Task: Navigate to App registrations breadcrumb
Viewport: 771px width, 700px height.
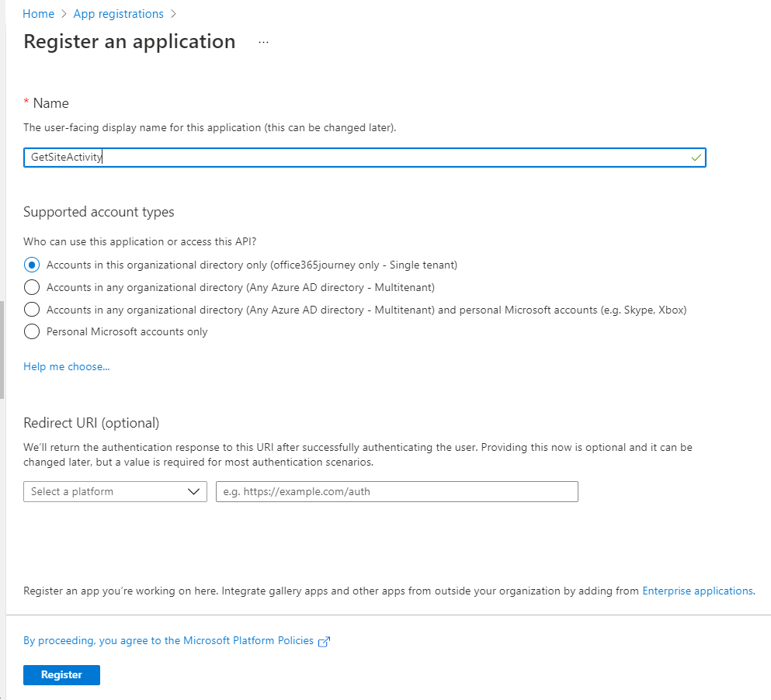Action: pos(119,14)
